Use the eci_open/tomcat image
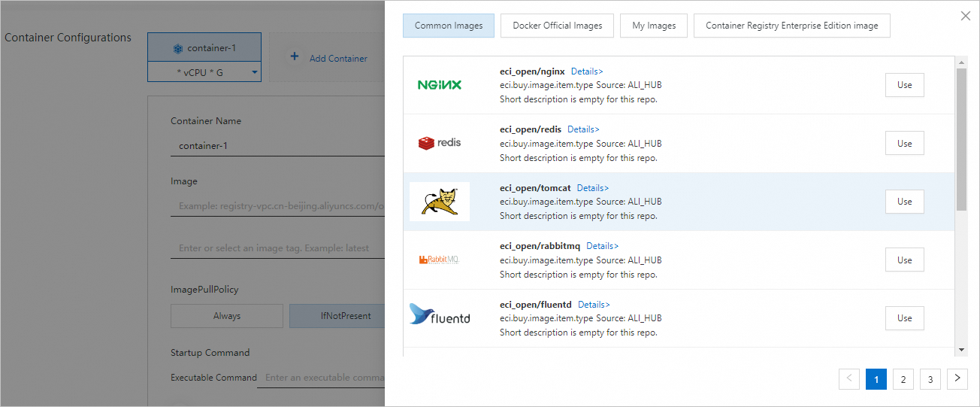980x407 pixels. click(x=905, y=202)
